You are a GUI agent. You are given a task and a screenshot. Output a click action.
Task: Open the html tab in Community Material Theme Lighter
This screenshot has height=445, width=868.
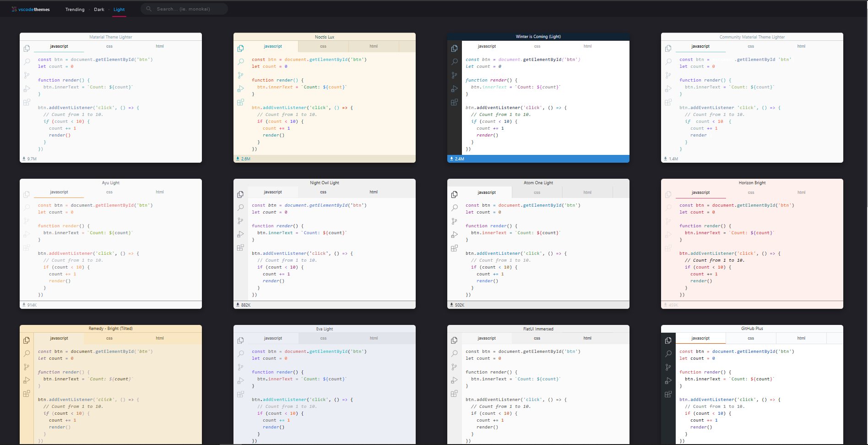coord(801,46)
